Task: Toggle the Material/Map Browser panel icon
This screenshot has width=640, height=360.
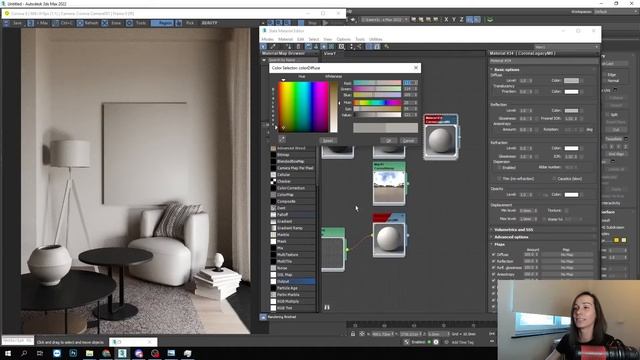Action: (369, 47)
